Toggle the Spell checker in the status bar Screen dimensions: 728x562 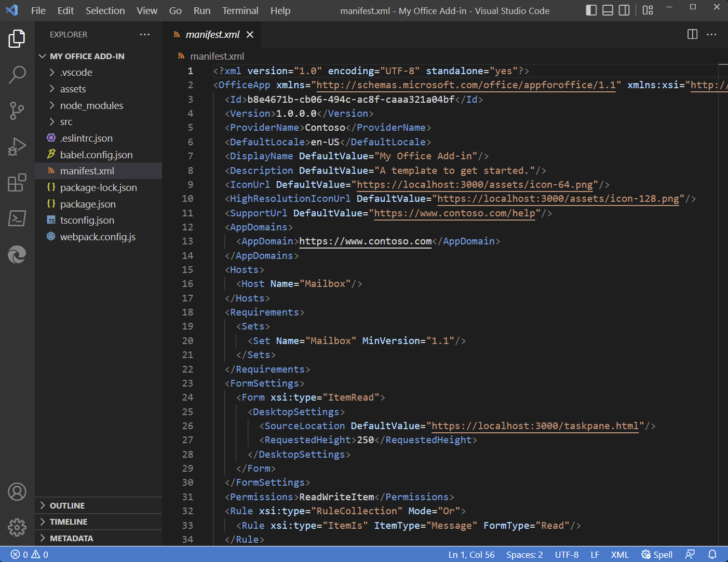(656, 554)
